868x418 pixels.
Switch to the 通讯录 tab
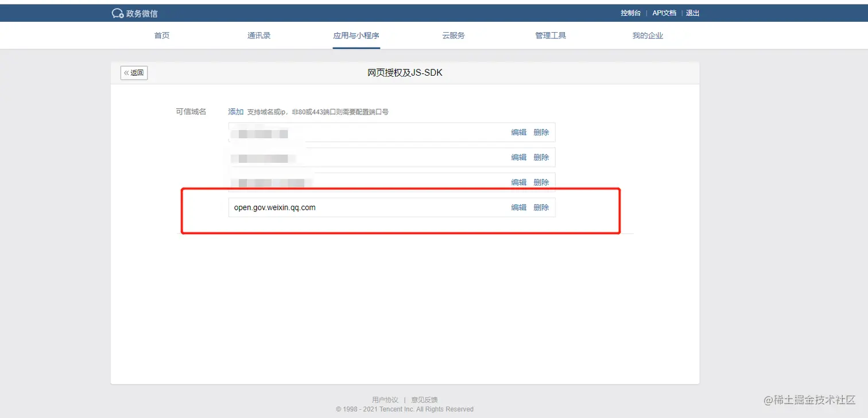tap(259, 36)
